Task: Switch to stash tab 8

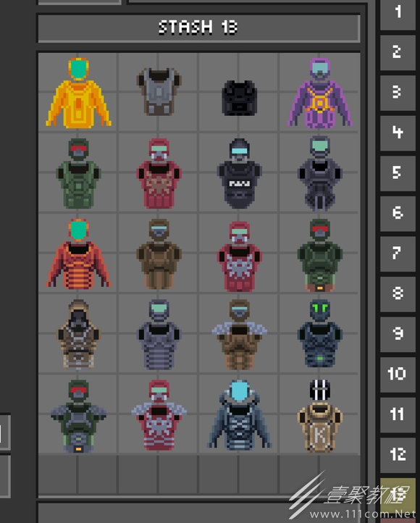Action: 398,294
